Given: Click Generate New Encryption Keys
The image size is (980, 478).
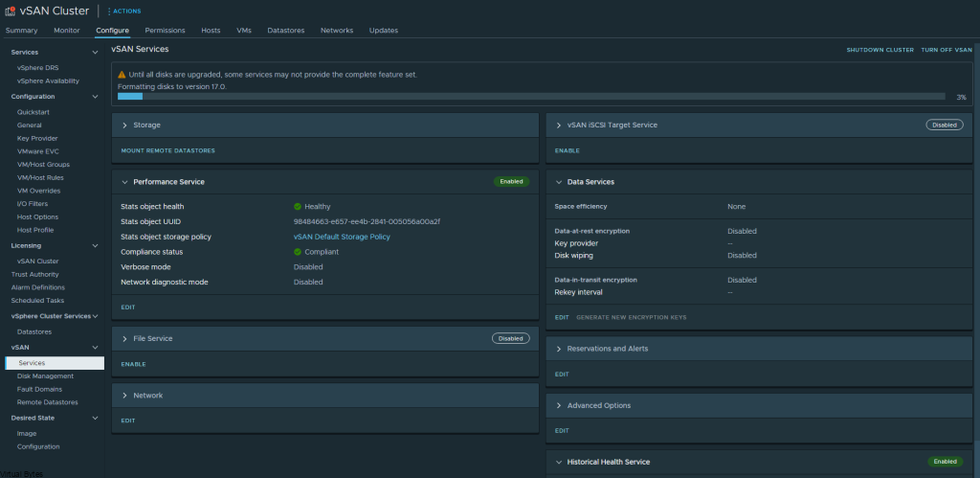Looking at the screenshot, I should (631, 317).
